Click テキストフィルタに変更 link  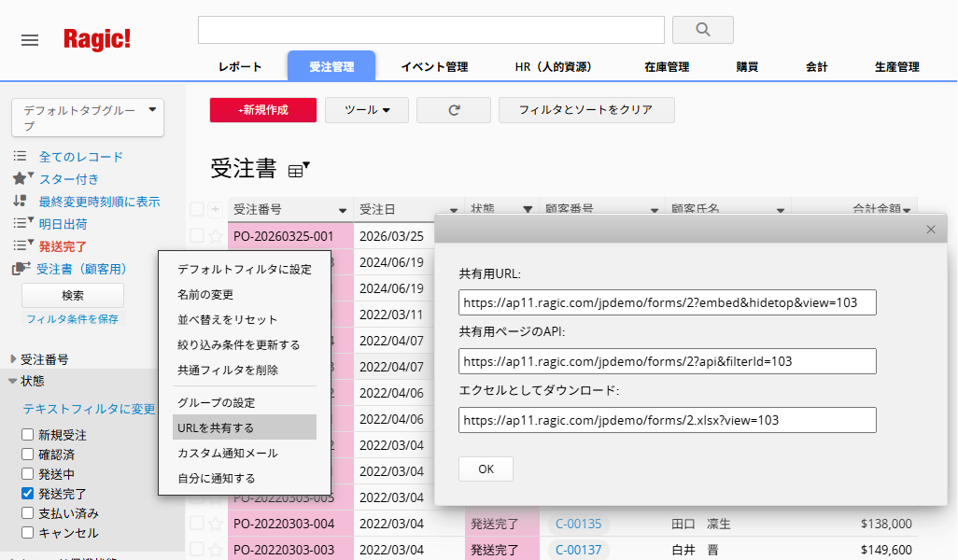click(x=90, y=409)
